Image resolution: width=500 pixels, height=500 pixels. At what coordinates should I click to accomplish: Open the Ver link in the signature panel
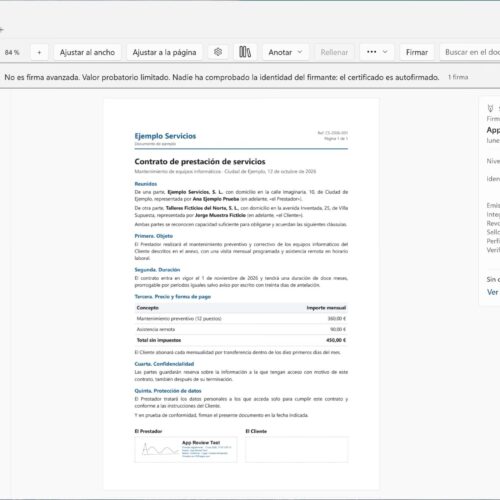click(x=493, y=292)
